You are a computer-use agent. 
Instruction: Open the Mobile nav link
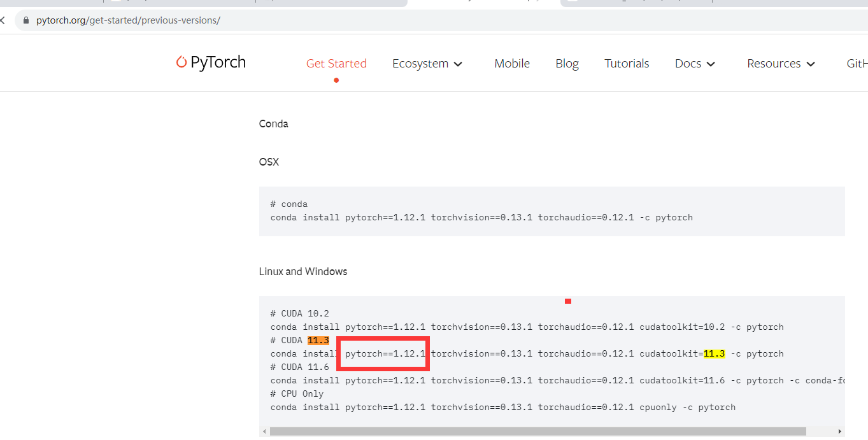[512, 64]
